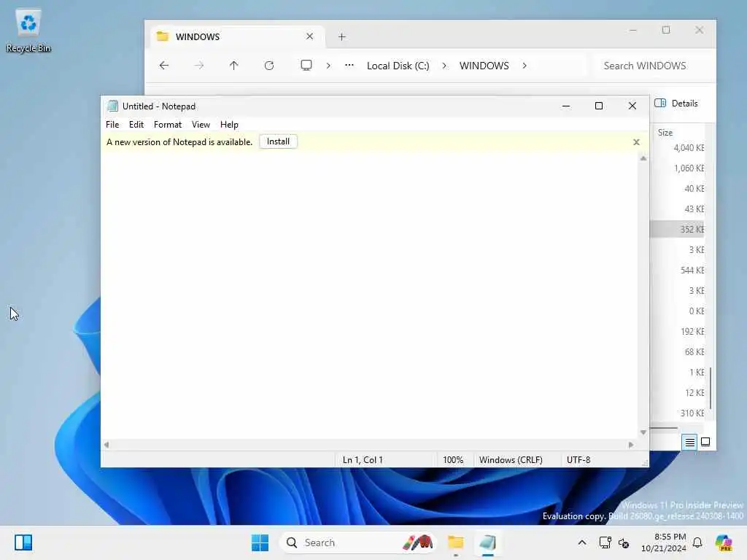Open the View menu in Notepad
Image resolution: width=747 pixels, height=560 pixels.
coord(201,124)
